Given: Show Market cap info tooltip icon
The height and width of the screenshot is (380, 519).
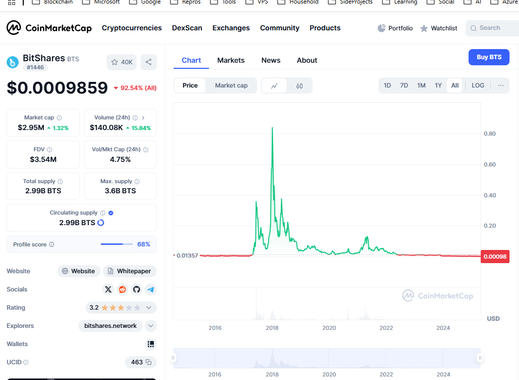Looking at the screenshot, I should pyautogui.click(x=59, y=118).
